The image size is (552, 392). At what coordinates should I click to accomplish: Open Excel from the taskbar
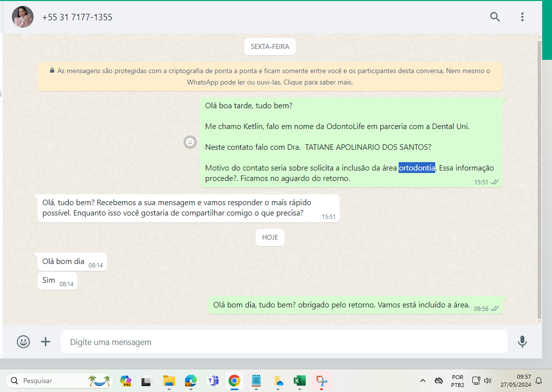click(299, 381)
